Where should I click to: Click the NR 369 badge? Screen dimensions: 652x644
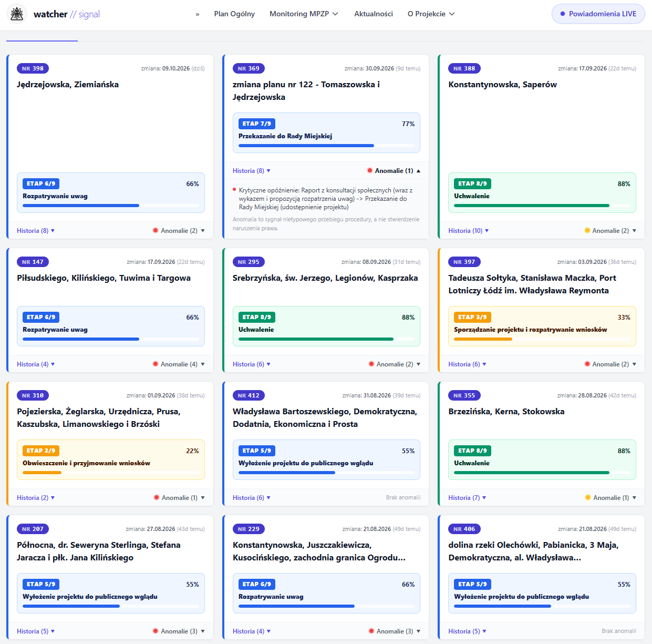(249, 68)
